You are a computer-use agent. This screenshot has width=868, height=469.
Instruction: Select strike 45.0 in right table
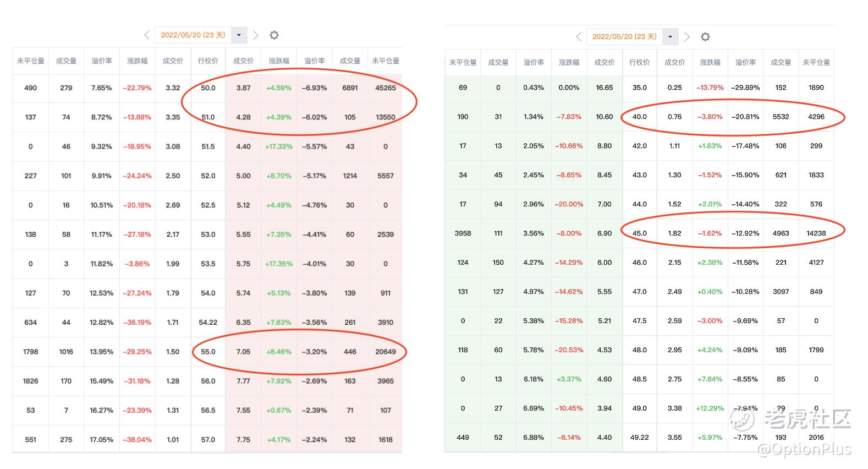coord(639,233)
